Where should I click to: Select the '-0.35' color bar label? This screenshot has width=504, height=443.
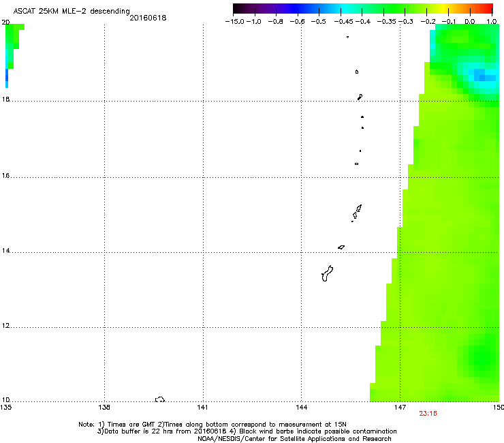point(387,22)
